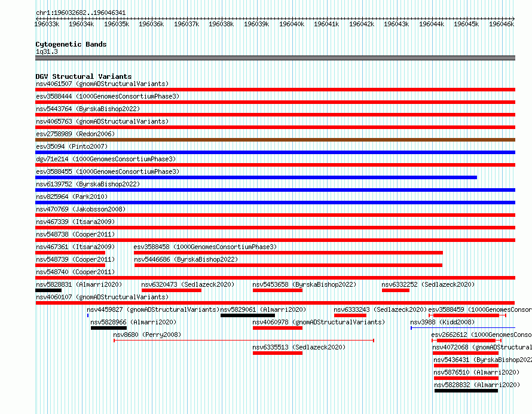Click red bar under nsv6333243
Image resolution: width=532 pixels, height=414 pixels.
click(350, 315)
